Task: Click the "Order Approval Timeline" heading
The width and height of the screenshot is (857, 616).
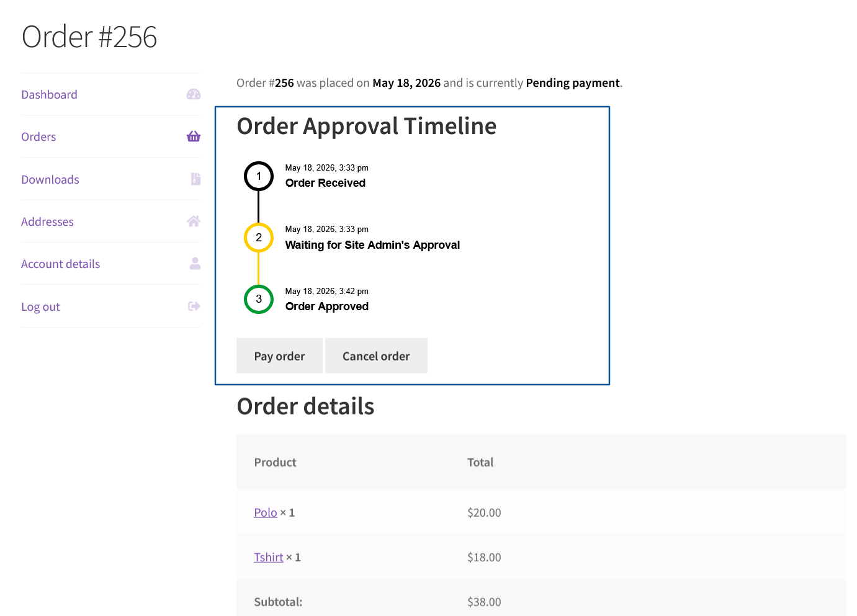Action: click(x=367, y=126)
